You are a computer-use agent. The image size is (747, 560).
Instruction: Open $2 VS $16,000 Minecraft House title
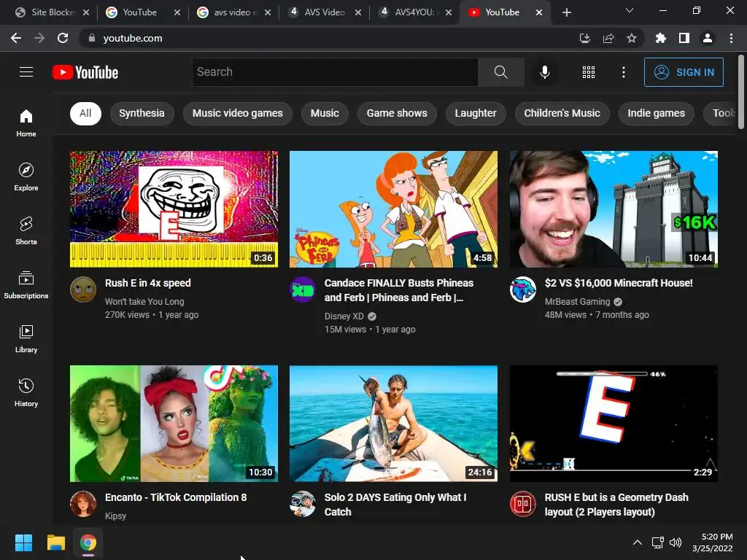(x=619, y=283)
